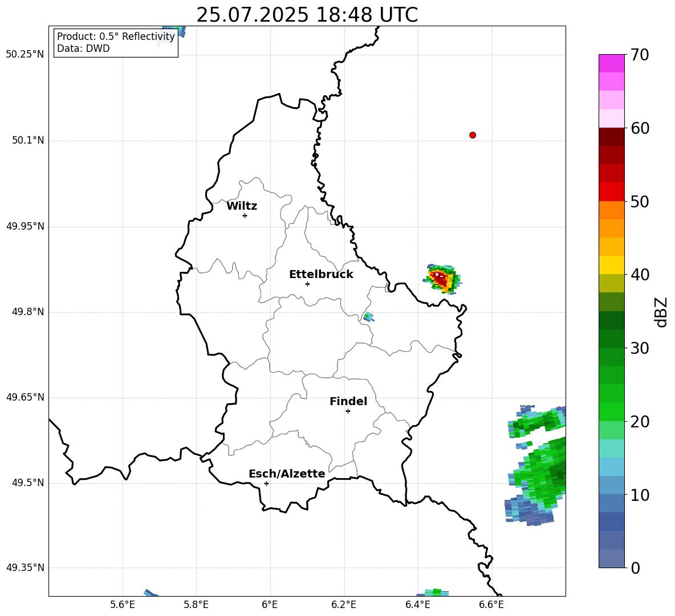Click the Wiltz station cross marker
This screenshot has width=675, height=616.
pos(245,215)
